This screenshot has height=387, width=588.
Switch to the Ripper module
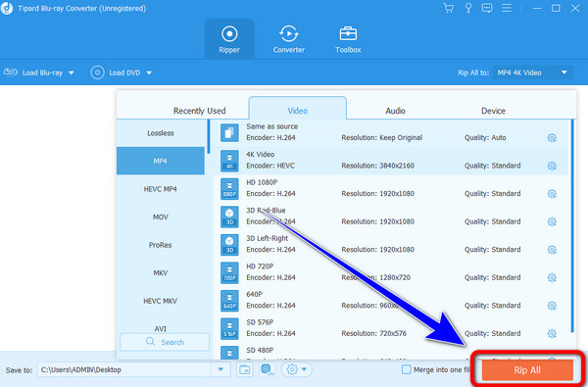229,39
